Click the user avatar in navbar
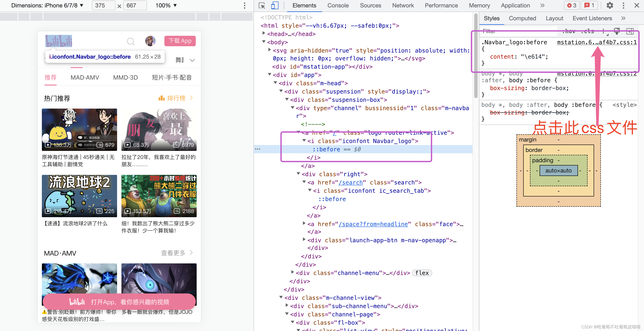This screenshot has width=644, height=331. pos(150,41)
